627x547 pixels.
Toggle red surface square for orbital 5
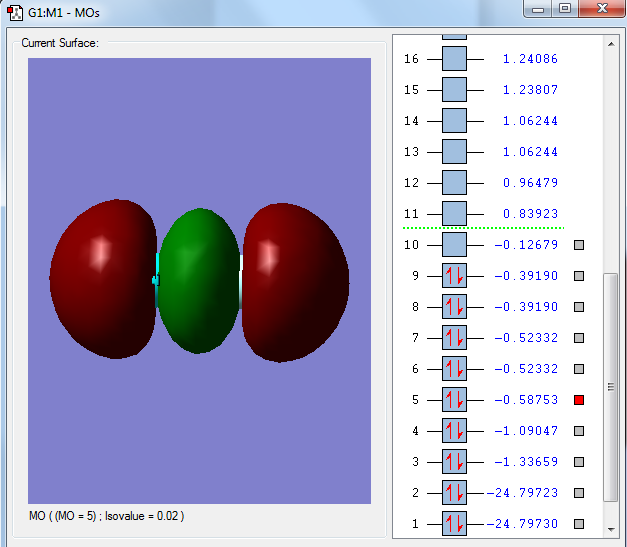579,400
